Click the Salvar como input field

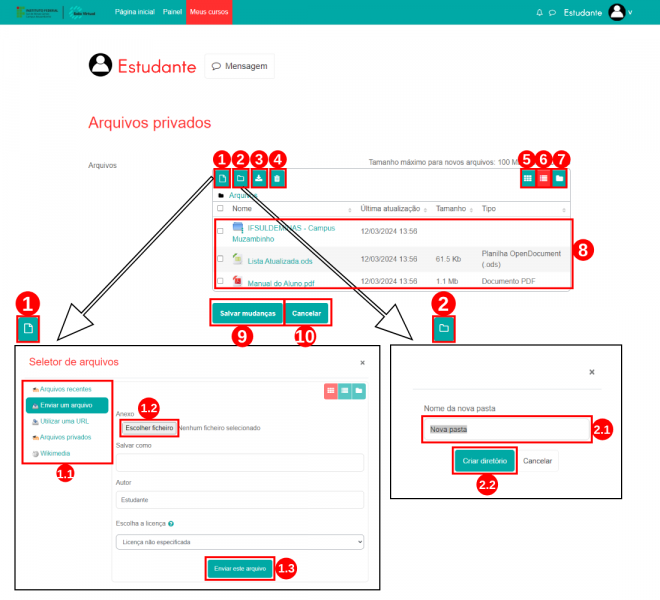[x=240, y=462]
